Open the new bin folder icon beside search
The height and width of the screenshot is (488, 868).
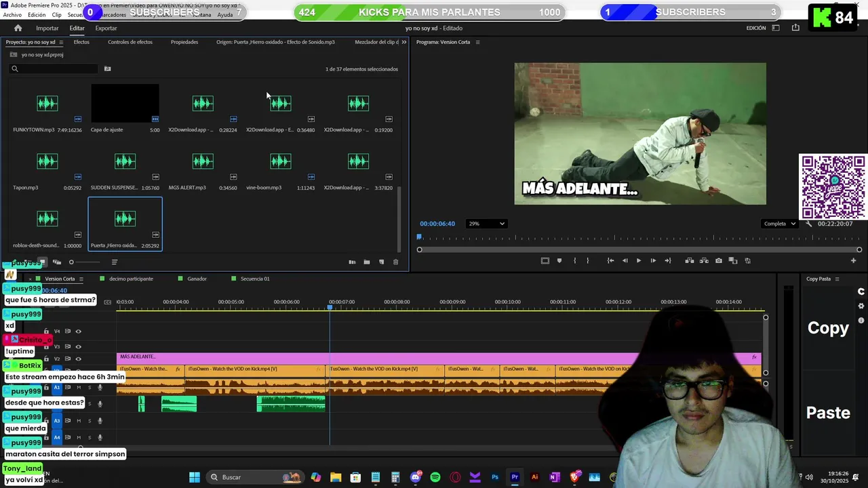coord(107,68)
